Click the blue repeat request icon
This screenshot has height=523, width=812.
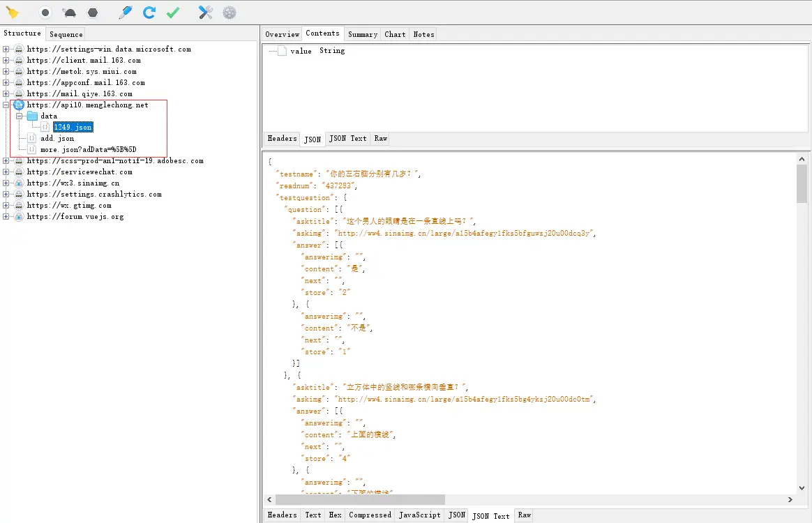click(149, 13)
